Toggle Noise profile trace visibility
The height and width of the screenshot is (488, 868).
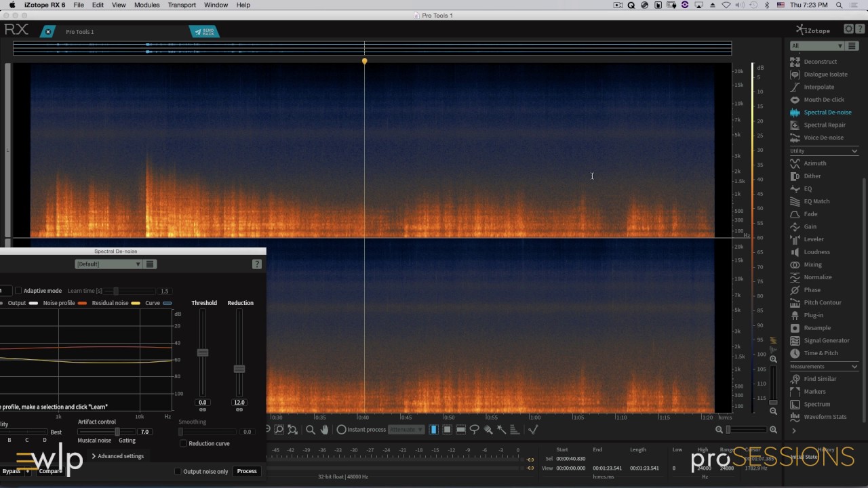click(83, 303)
